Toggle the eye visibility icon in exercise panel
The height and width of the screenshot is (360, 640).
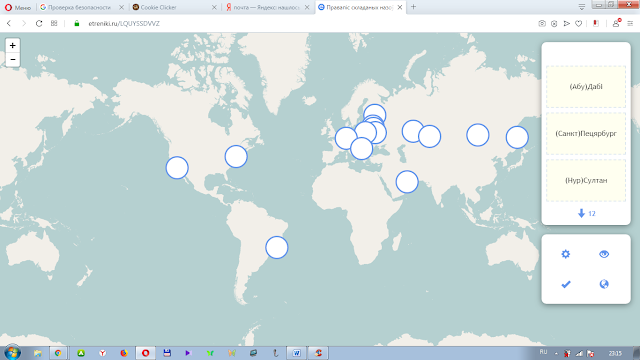pos(604,254)
